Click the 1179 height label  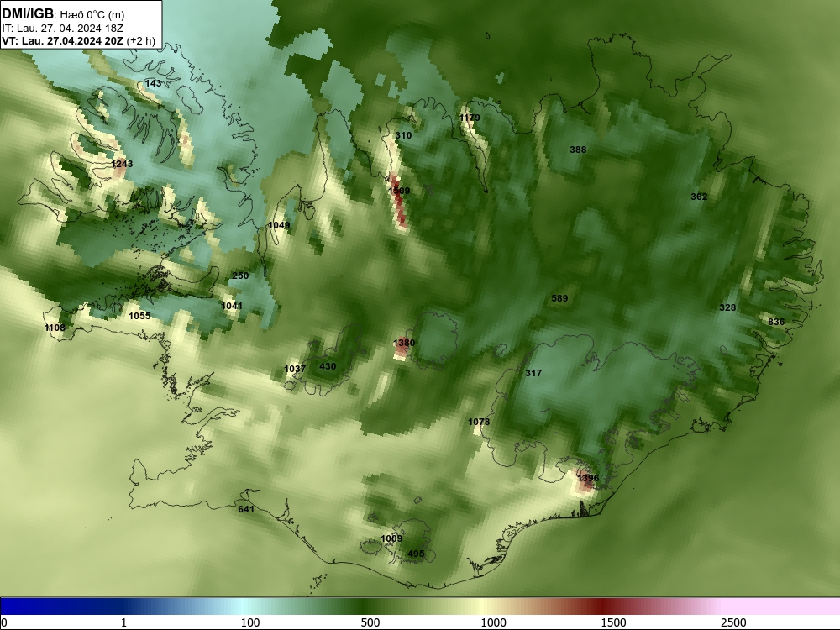point(470,118)
